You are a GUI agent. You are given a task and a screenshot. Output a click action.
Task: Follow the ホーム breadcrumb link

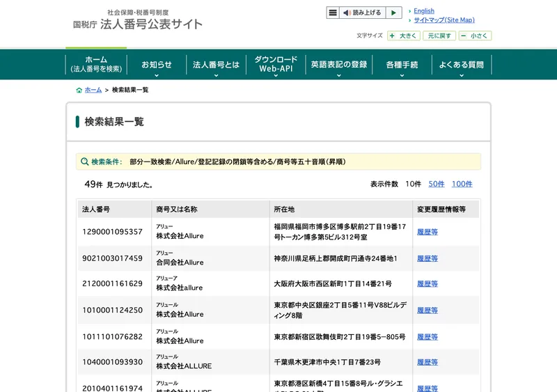coord(93,90)
